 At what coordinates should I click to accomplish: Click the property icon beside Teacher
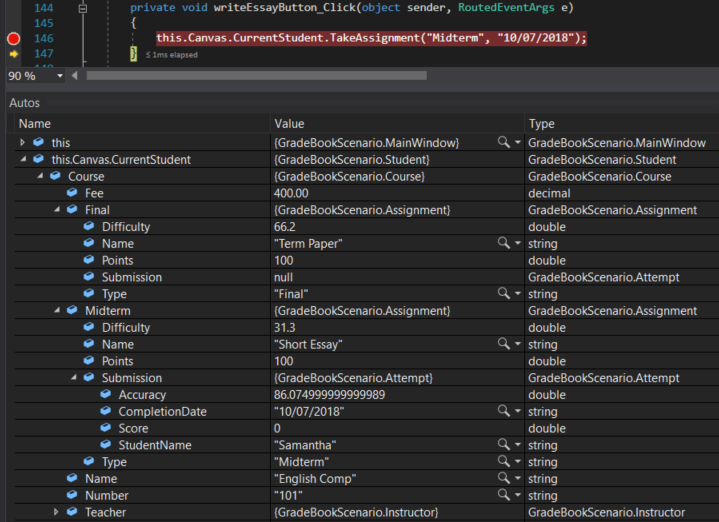[x=72, y=511]
